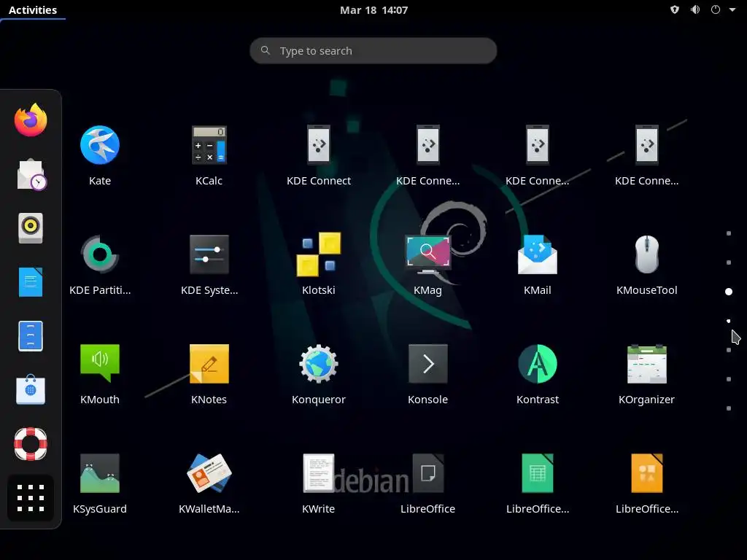Launch Rhythmbox speaker icon in dock
The height and width of the screenshot is (560, 747).
[31, 228]
